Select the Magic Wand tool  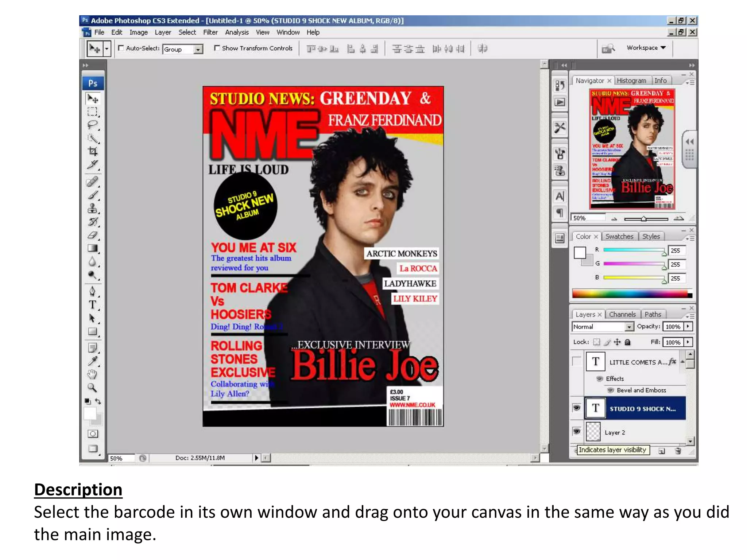pos(93,138)
